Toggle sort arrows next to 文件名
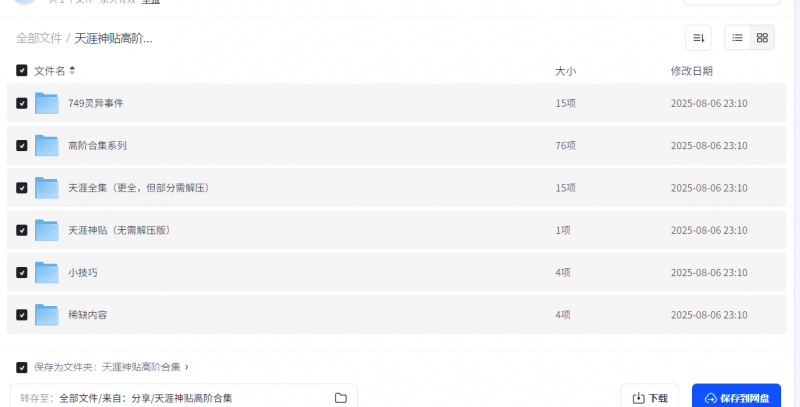This screenshot has width=800, height=407. pyautogui.click(x=72, y=70)
